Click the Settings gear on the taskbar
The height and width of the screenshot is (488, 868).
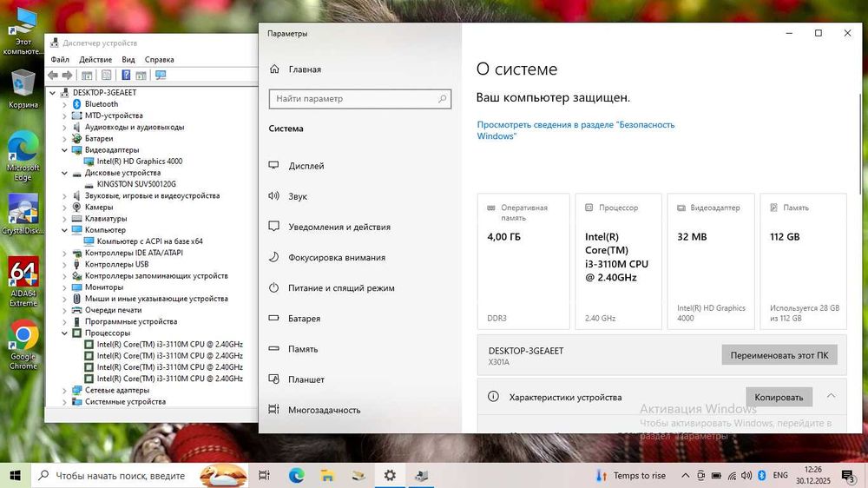[390, 475]
